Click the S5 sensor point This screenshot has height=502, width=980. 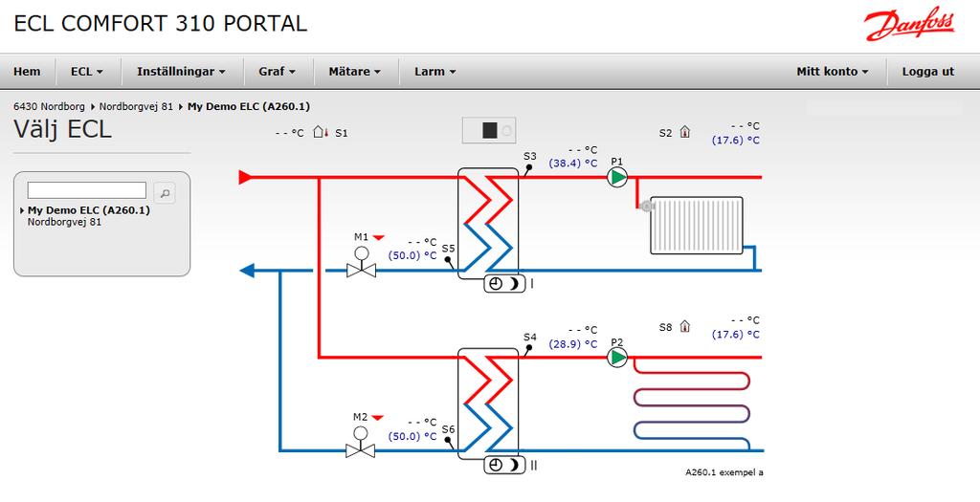[448, 260]
